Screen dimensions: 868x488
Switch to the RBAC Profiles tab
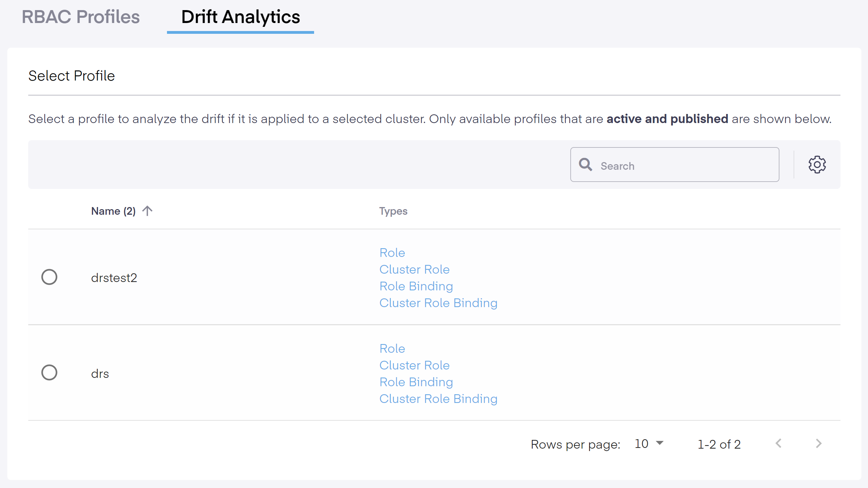pos(81,17)
